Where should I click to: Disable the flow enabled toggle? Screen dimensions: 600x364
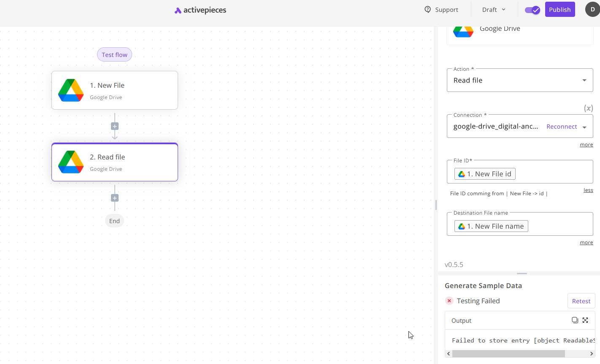pos(532,9)
